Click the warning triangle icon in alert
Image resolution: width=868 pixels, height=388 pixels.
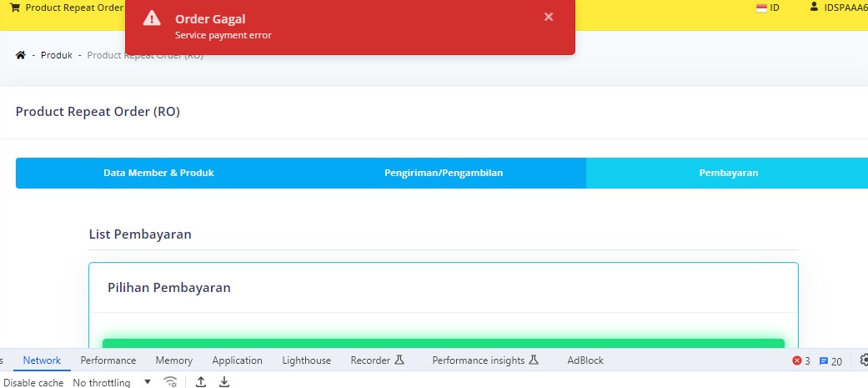151,18
